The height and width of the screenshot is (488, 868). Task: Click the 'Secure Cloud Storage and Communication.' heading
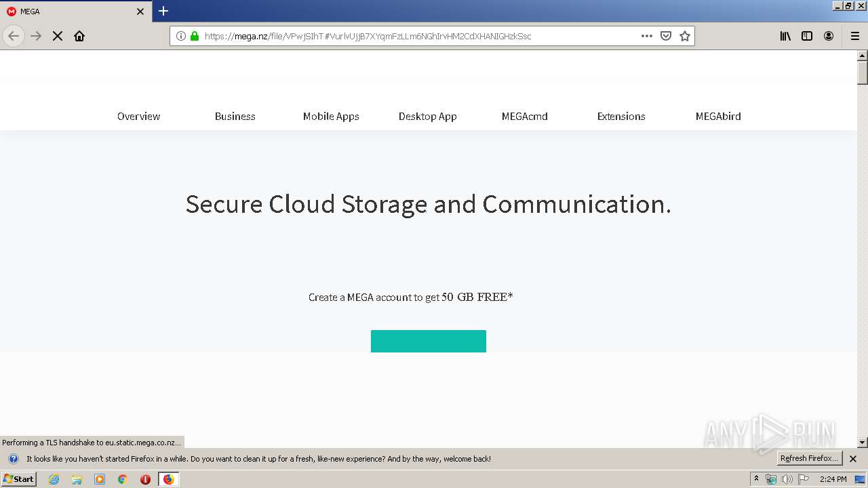click(x=429, y=204)
